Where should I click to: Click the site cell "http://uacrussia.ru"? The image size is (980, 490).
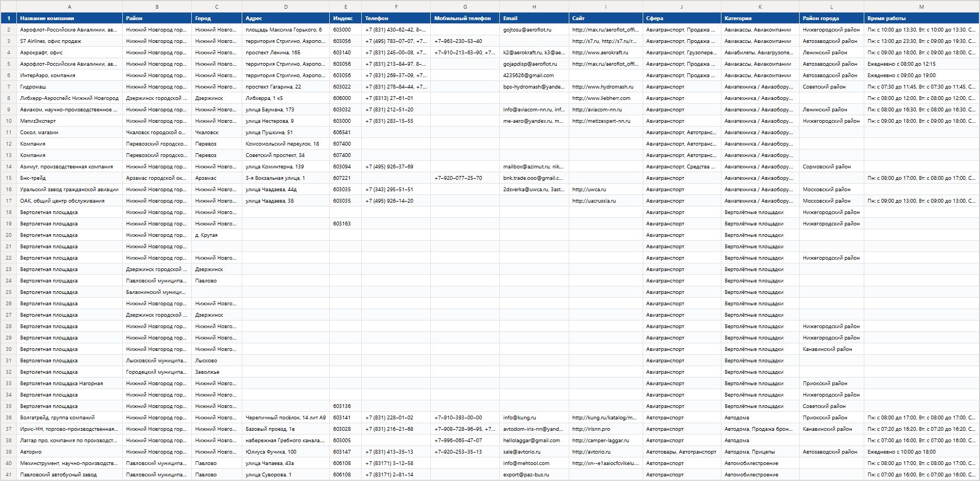tap(606, 201)
